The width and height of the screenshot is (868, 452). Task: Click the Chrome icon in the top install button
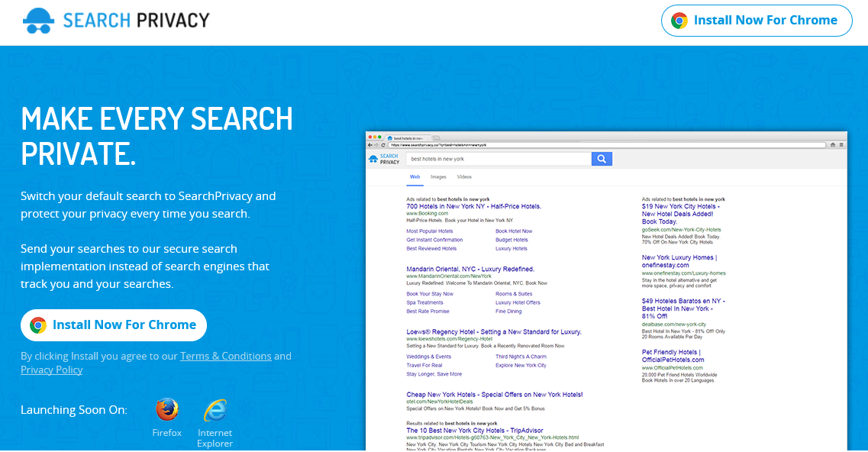coord(679,21)
